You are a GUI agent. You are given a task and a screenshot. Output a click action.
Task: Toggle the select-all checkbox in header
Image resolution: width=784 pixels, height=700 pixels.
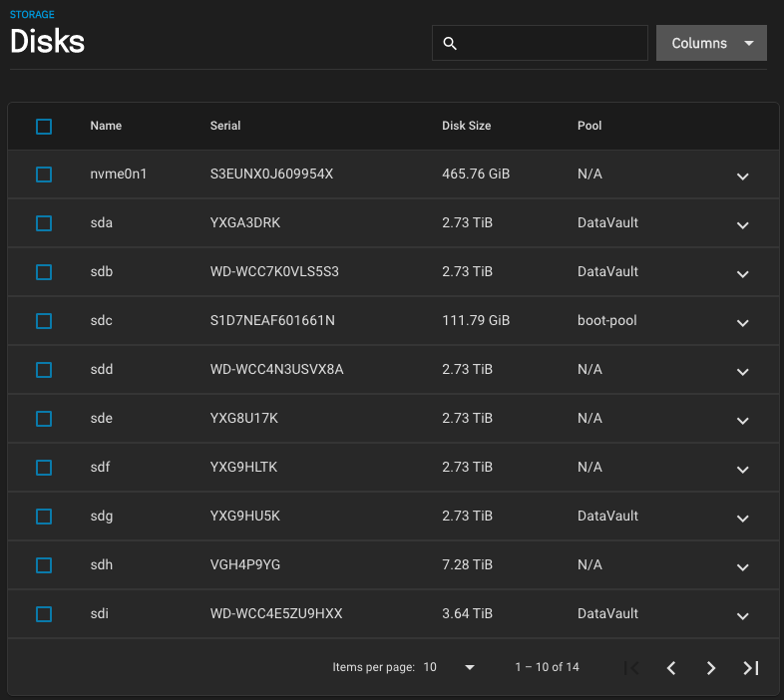(x=44, y=127)
